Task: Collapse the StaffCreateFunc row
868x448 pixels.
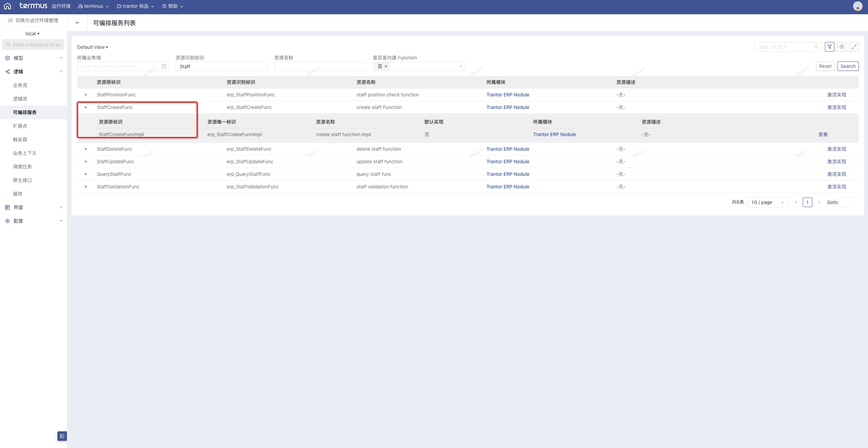Action: 86,107
